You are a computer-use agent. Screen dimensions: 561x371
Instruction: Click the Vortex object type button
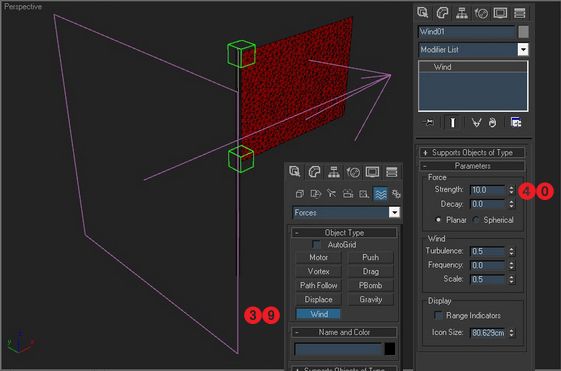(x=318, y=271)
